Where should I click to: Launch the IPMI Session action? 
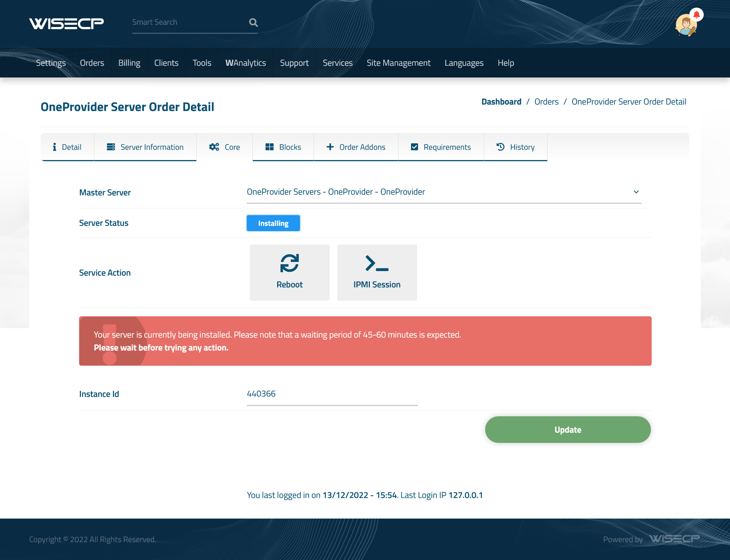coord(377,273)
